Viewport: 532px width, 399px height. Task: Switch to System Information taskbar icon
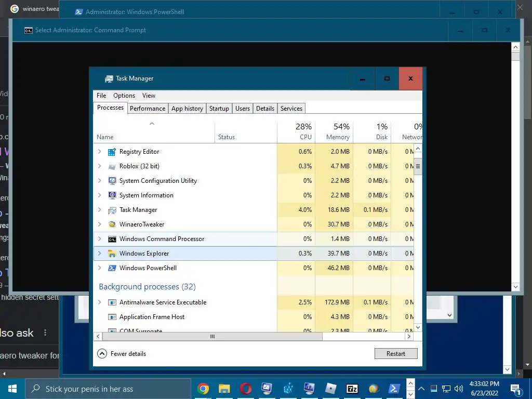point(309,389)
